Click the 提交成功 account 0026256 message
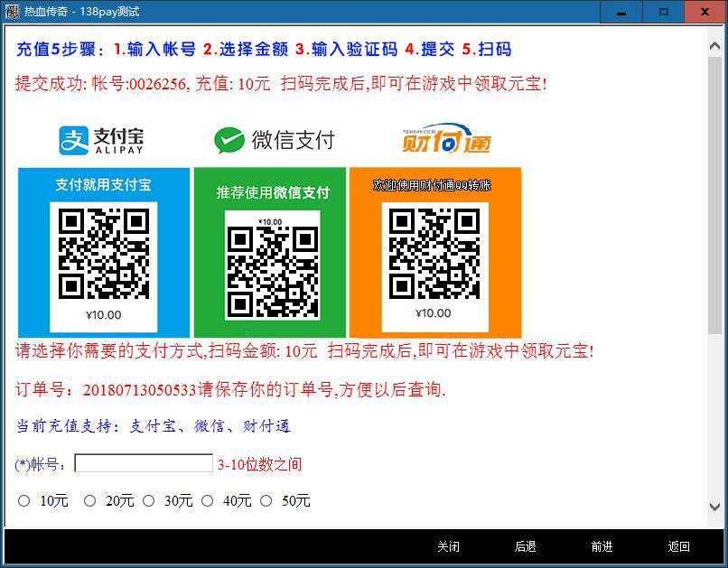Screen dimensions: 728x568 [282, 83]
